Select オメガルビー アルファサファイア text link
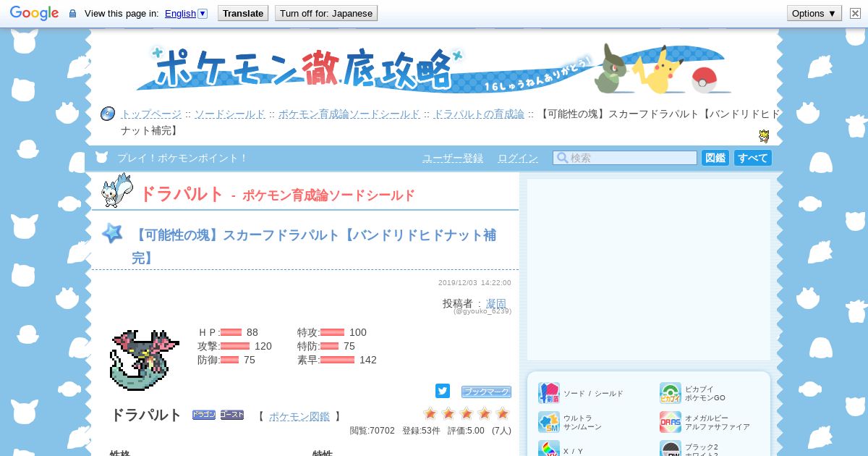The height and width of the screenshot is (456, 868). (717, 423)
